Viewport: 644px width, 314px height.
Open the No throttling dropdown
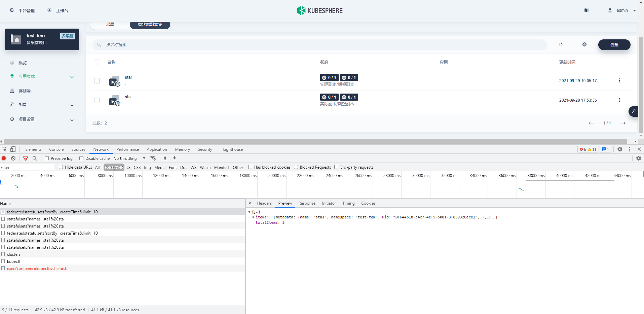(129, 158)
